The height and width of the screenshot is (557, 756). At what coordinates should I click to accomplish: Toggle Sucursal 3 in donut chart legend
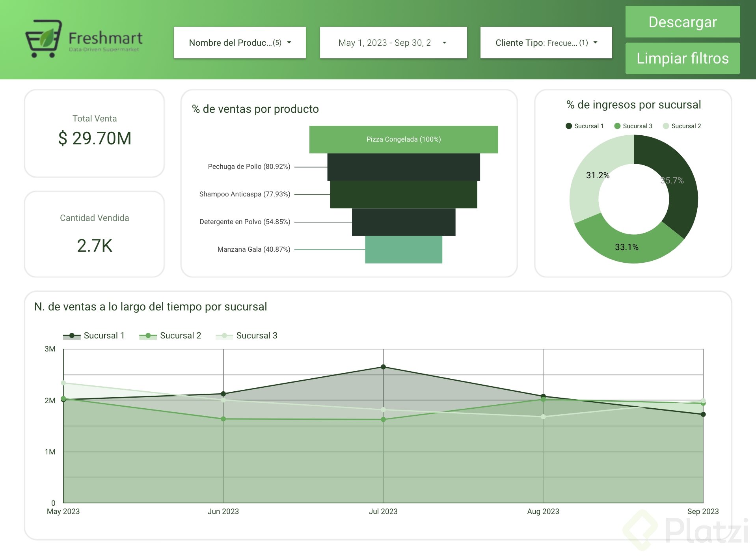pyautogui.click(x=633, y=126)
